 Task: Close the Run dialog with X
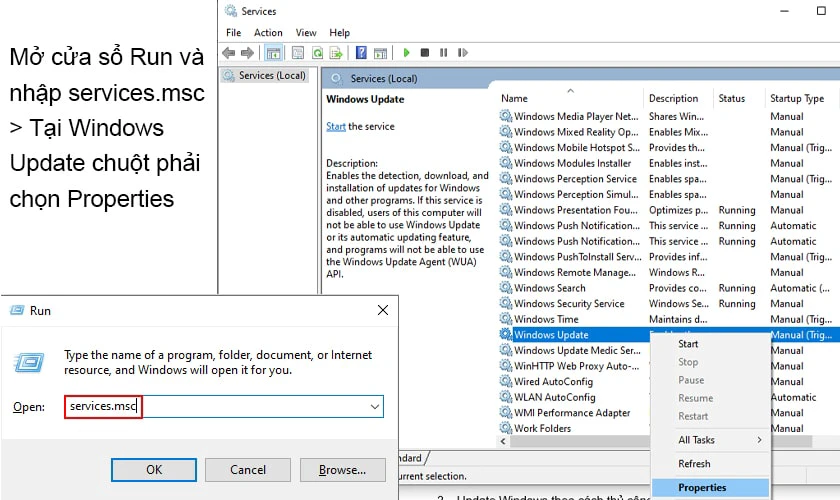point(382,310)
